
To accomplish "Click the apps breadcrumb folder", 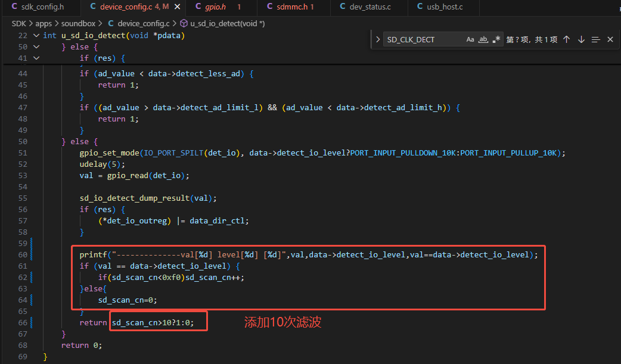I will [x=44, y=23].
